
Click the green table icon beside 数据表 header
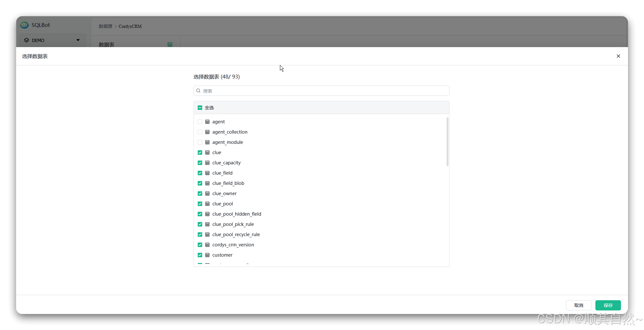(x=170, y=44)
